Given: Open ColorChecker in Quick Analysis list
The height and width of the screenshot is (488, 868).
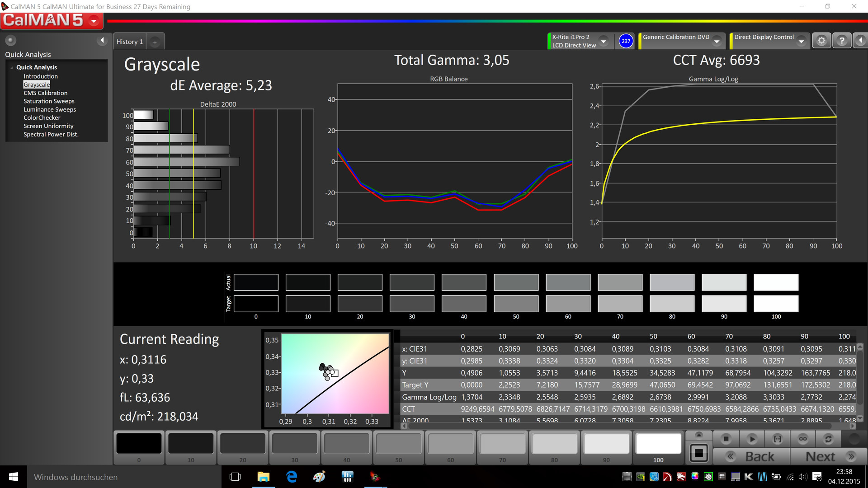Looking at the screenshot, I should pyautogui.click(x=42, y=117).
